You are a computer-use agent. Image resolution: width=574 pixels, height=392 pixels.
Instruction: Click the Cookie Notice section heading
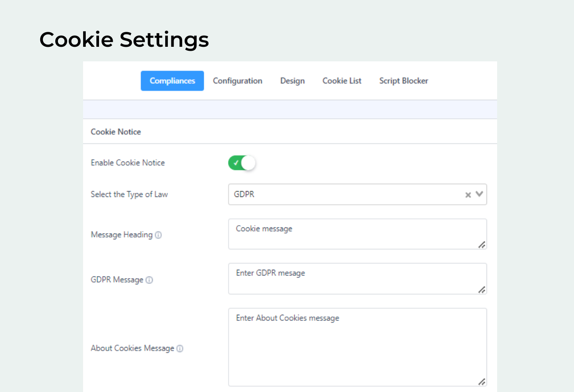(116, 132)
